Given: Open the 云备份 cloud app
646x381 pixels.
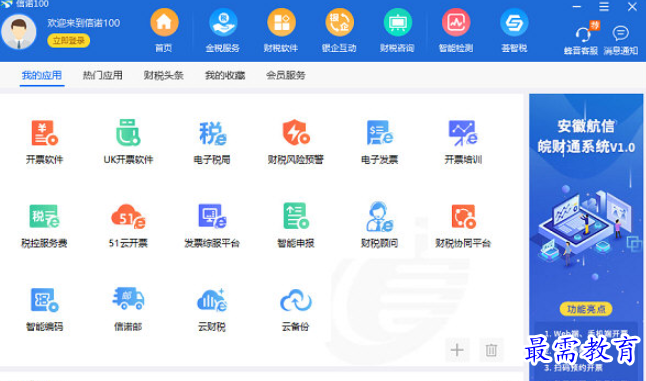Looking at the screenshot, I should click(295, 309).
